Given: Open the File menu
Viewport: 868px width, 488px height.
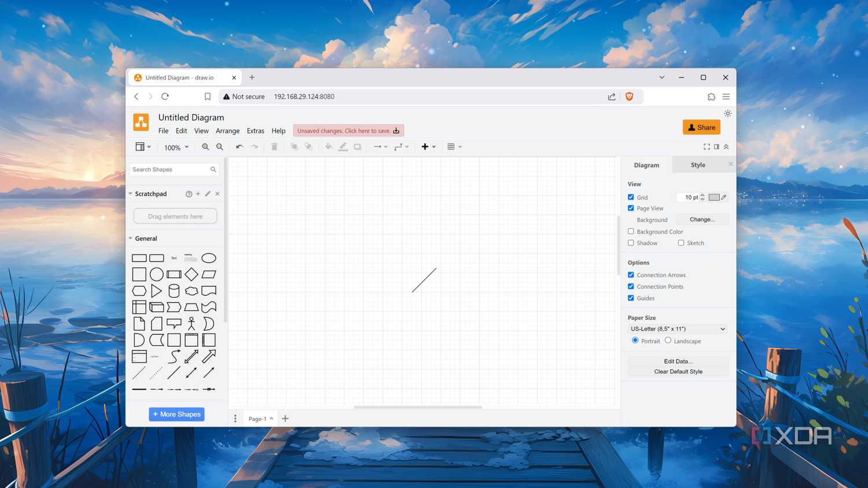Looking at the screenshot, I should click(x=164, y=131).
